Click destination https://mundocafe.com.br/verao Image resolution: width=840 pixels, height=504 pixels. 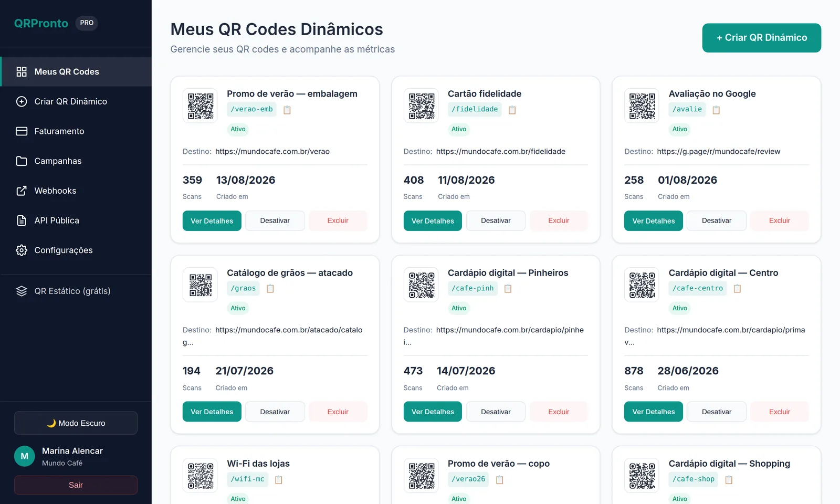(x=272, y=151)
